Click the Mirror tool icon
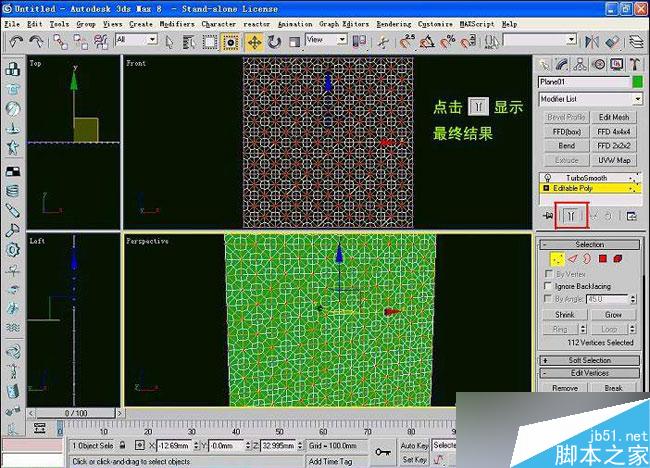 pos(592,42)
